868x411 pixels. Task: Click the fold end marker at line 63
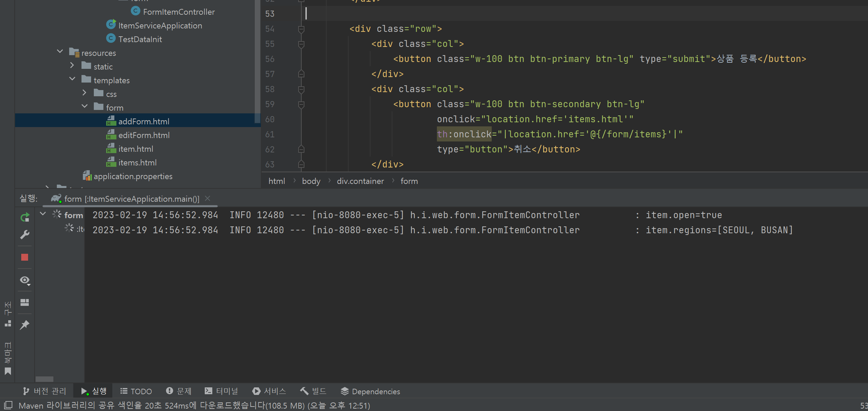pyautogui.click(x=301, y=165)
